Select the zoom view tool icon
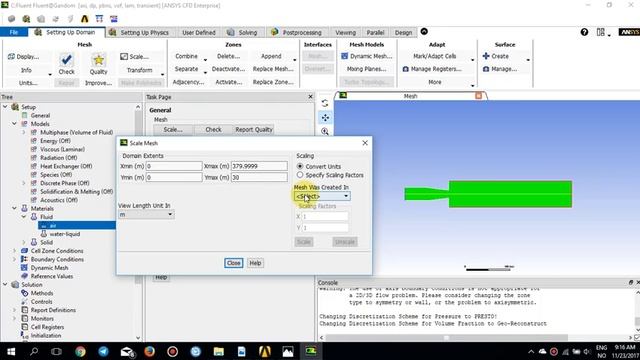The height and width of the screenshot is (360, 640). (325, 131)
